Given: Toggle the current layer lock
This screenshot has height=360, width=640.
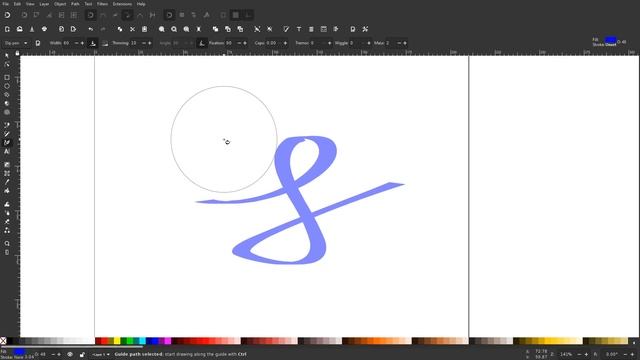Looking at the screenshot, I should (82, 354).
